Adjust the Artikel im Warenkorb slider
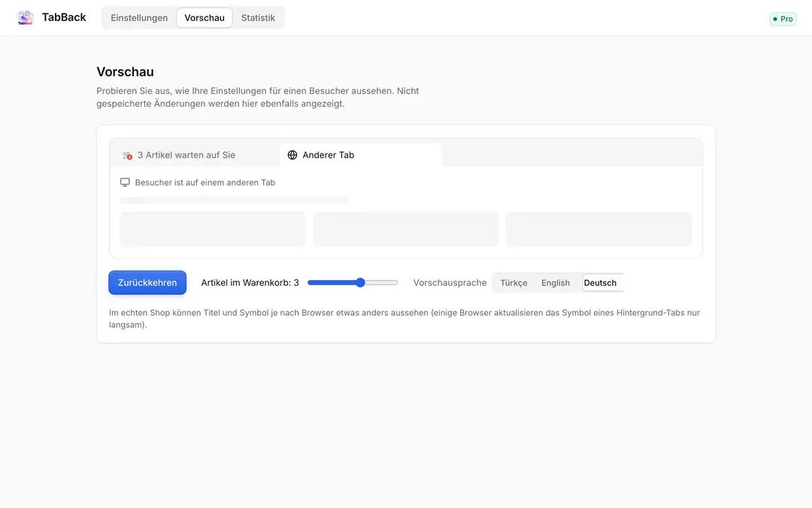This screenshot has width=812, height=508. click(x=353, y=282)
